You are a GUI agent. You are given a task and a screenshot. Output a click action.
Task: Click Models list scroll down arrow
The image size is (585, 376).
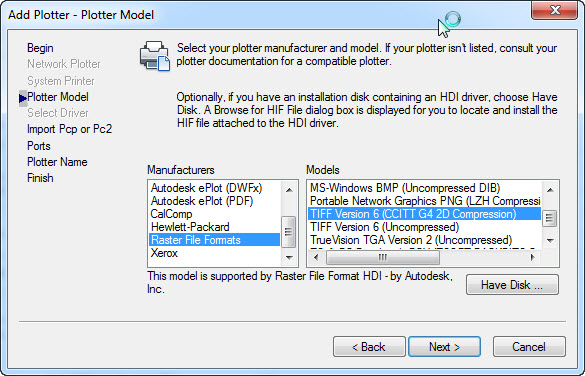point(550,241)
